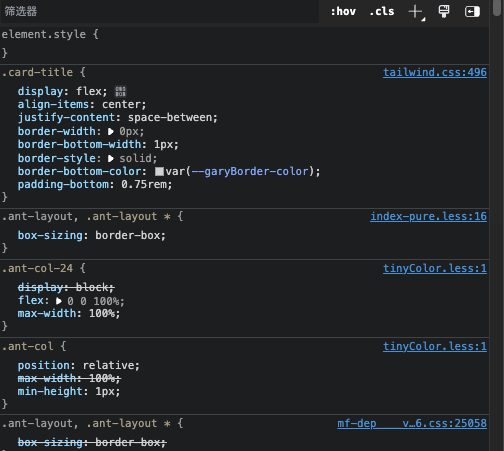Edit the .ant-col-24 selector

point(37,268)
